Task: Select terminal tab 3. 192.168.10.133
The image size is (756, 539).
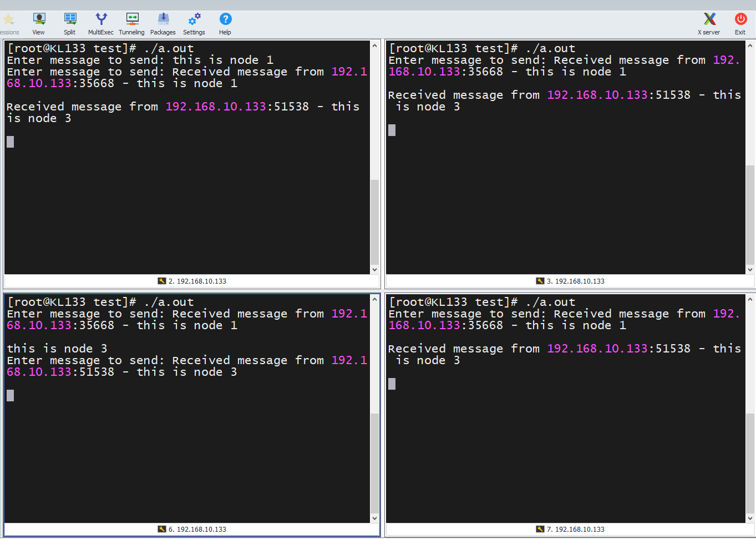Action: click(570, 281)
